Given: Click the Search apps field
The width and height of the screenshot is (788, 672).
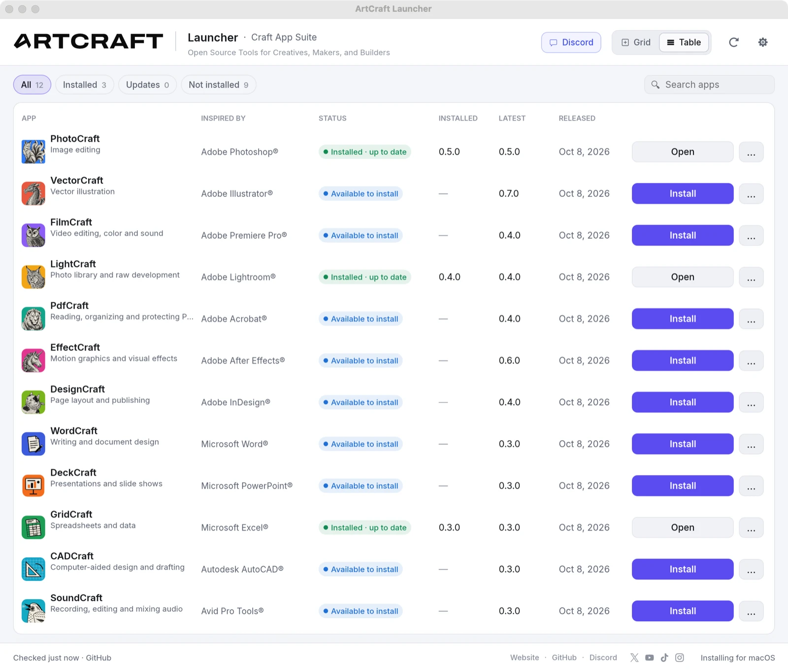Looking at the screenshot, I should coord(709,85).
